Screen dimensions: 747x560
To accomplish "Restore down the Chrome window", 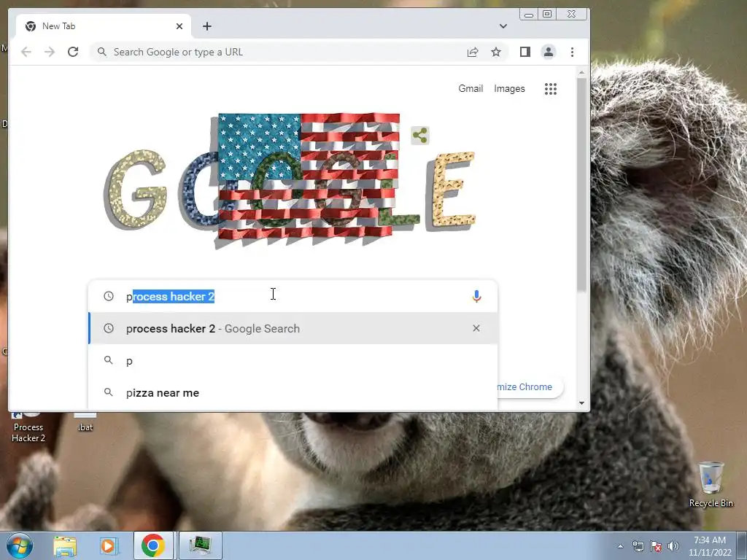I will [547, 15].
